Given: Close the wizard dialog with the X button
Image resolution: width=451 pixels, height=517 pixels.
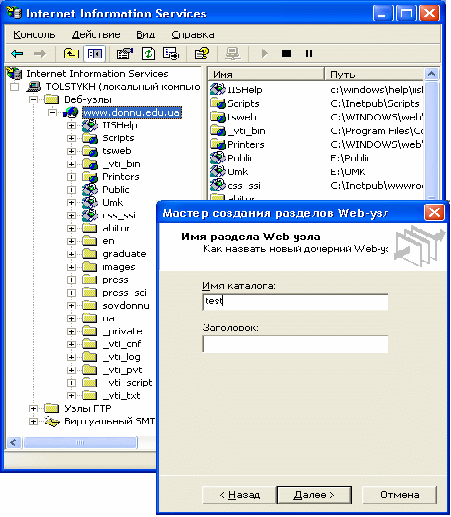Looking at the screenshot, I should (434, 212).
